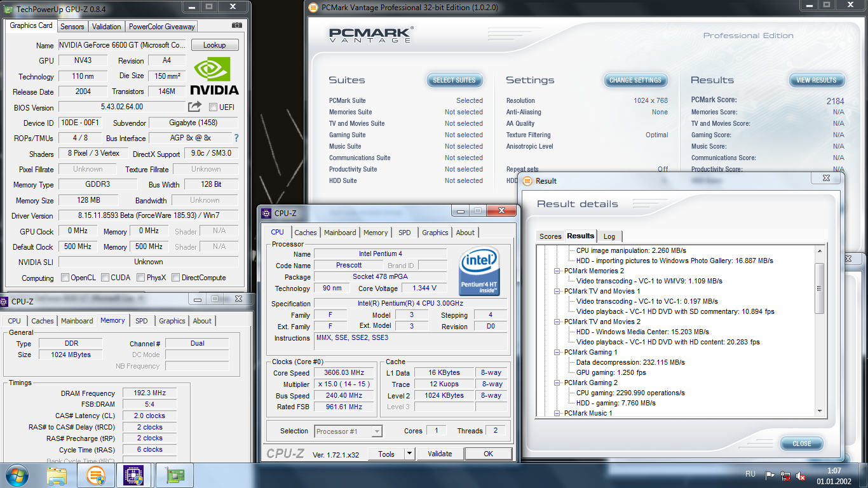Image resolution: width=868 pixels, height=488 pixels.
Task: Switch to the CPU-Z chip taskbar icon
Action: [x=134, y=475]
